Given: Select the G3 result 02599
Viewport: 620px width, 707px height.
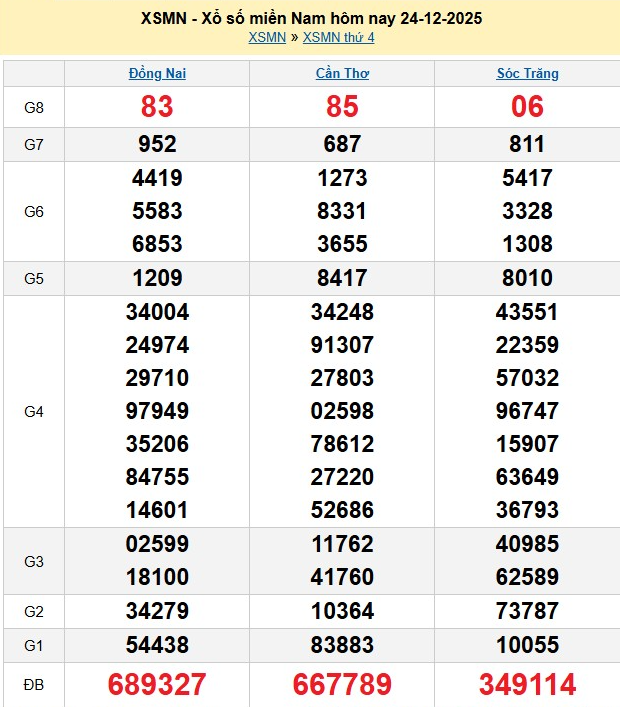Looking at the screenshot, I should pyautogui.click(x=158, y=545).
